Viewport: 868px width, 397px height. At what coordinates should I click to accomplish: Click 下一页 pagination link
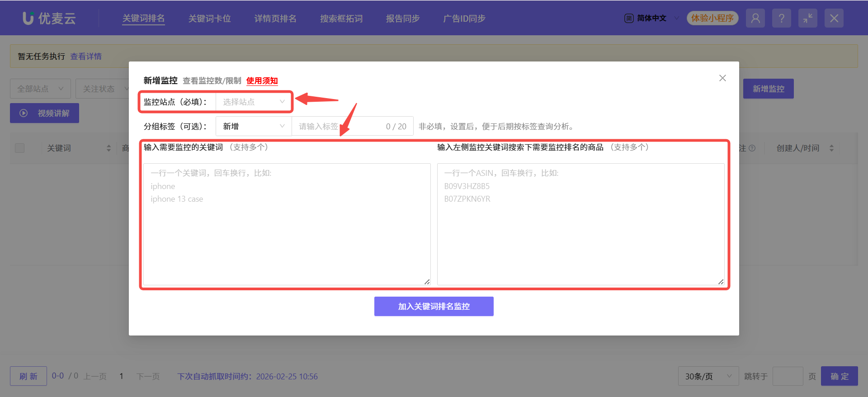(148, 376)
